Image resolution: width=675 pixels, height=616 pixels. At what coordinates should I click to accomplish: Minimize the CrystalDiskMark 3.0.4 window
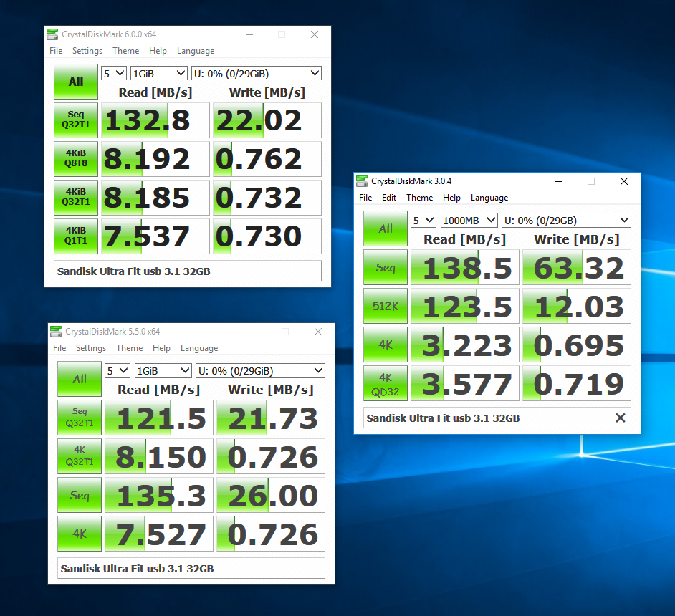[x=559, y=181]
